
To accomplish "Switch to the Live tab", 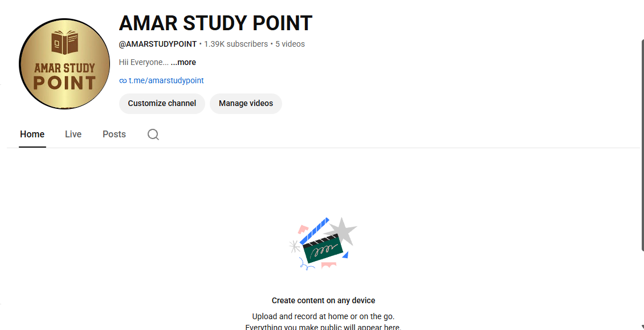I will coord(73,135).
